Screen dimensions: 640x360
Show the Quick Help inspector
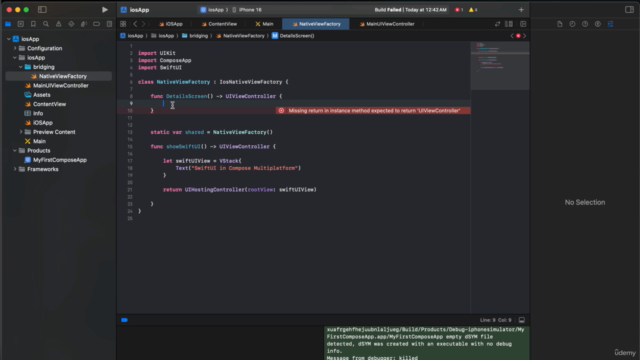(585, 24)
